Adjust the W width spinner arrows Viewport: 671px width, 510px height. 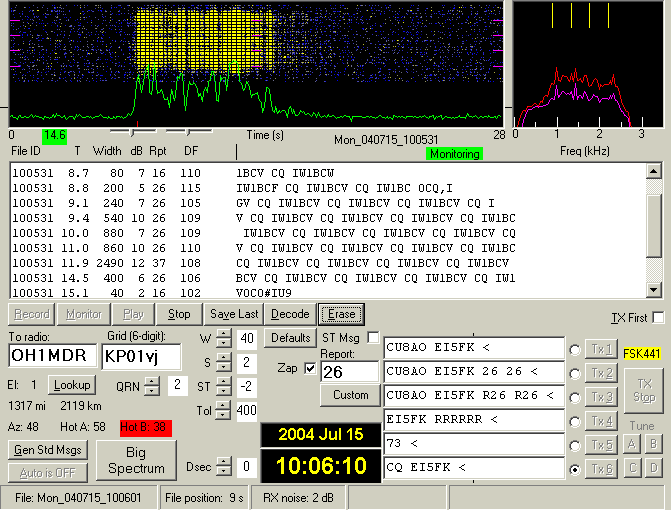click(x=222, y=339)
